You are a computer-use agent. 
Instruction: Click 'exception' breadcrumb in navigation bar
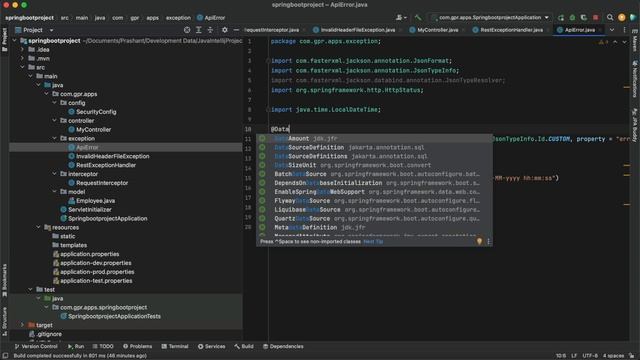pos(178,18)
